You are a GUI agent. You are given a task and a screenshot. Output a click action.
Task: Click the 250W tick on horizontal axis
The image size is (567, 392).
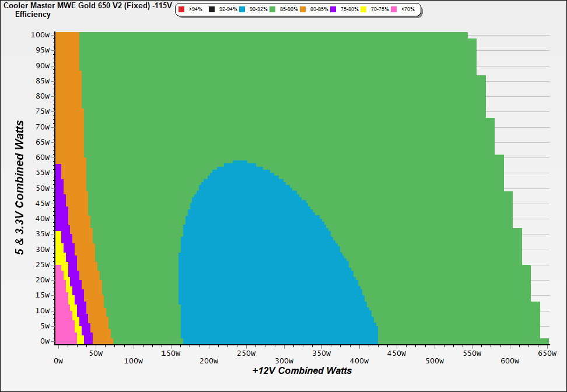(x=246, y=353)
